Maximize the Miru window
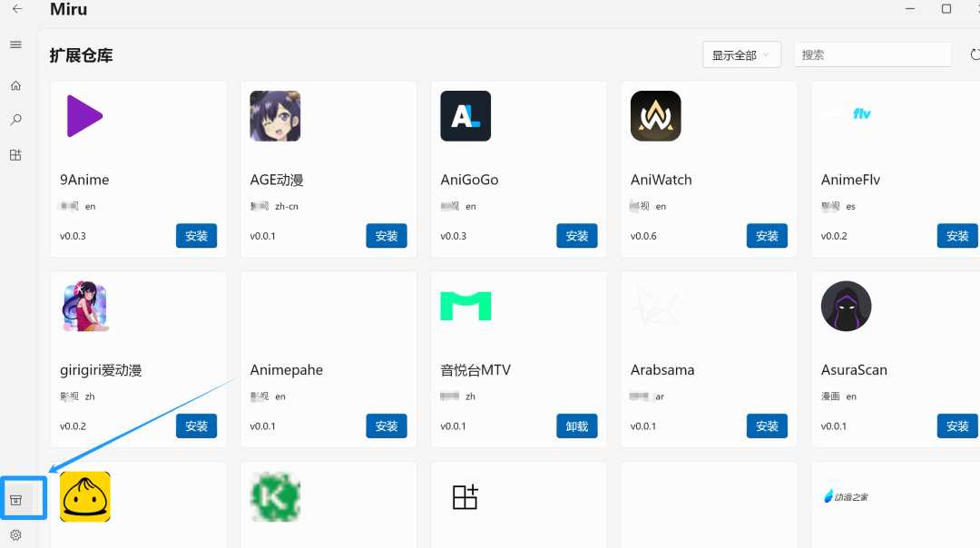This screenshot has height=548, width=980. [946, 9]
